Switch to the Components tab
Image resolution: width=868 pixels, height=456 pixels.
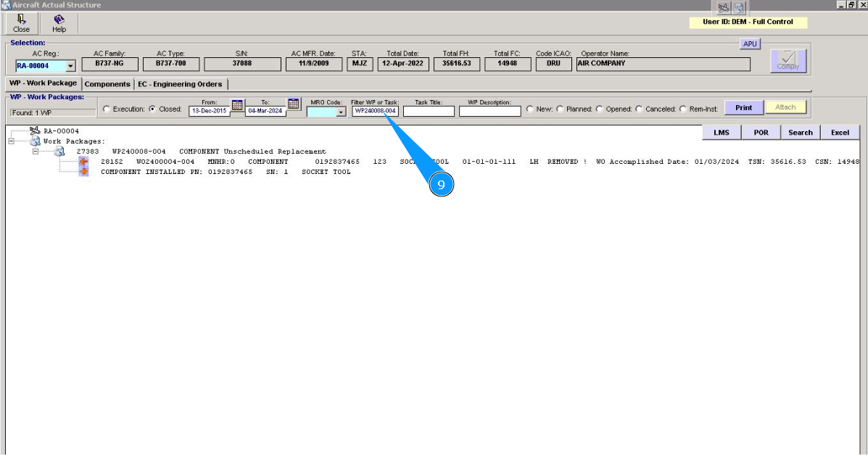coord(107,84)
